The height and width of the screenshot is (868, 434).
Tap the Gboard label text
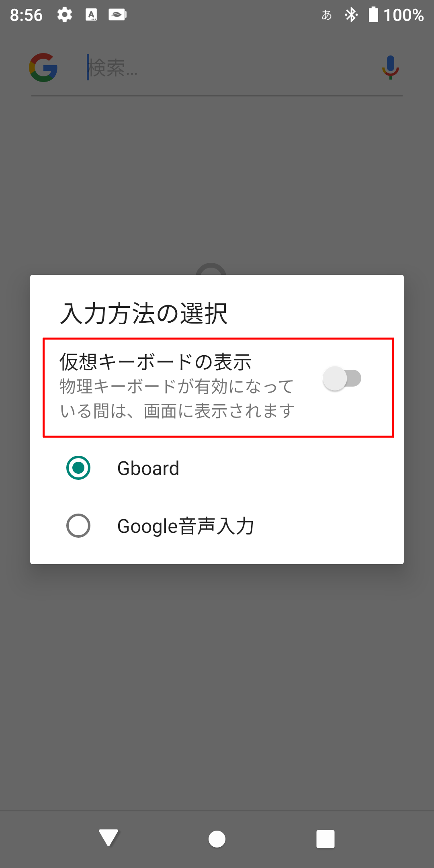pos(148,468)
